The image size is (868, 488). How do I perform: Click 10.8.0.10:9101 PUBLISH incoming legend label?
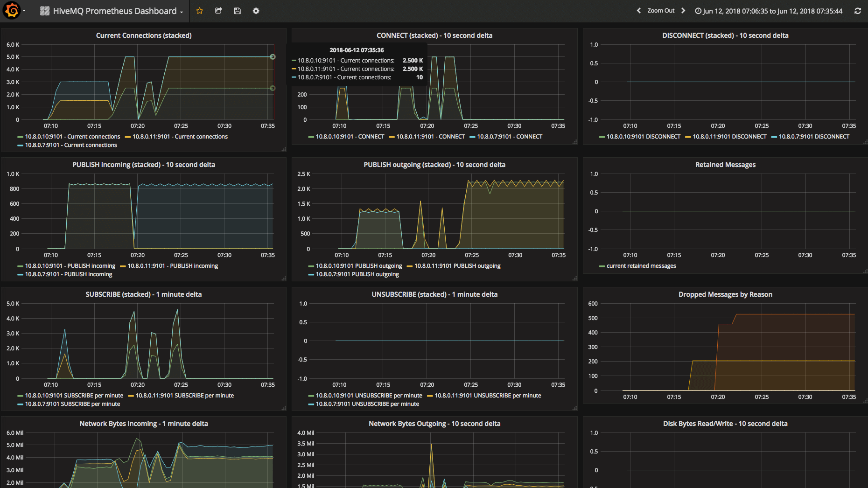pyautogui.click(x=70, y=266)
